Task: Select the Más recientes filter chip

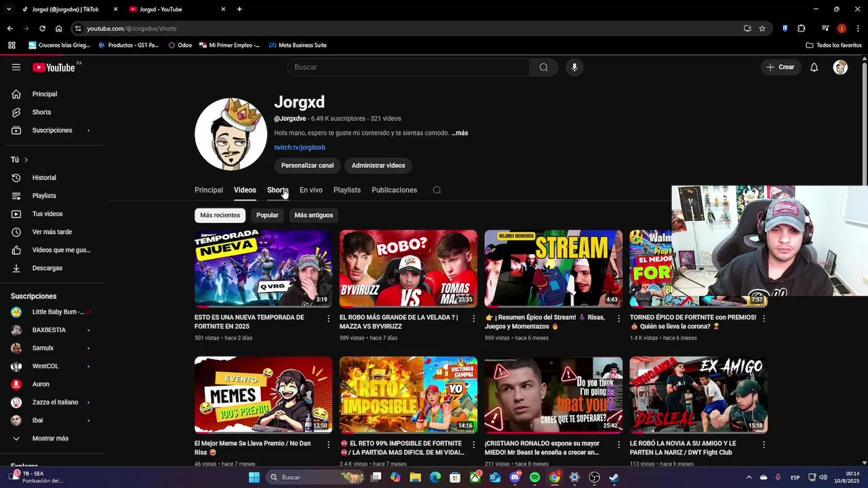Action: (x=220, y=215)
